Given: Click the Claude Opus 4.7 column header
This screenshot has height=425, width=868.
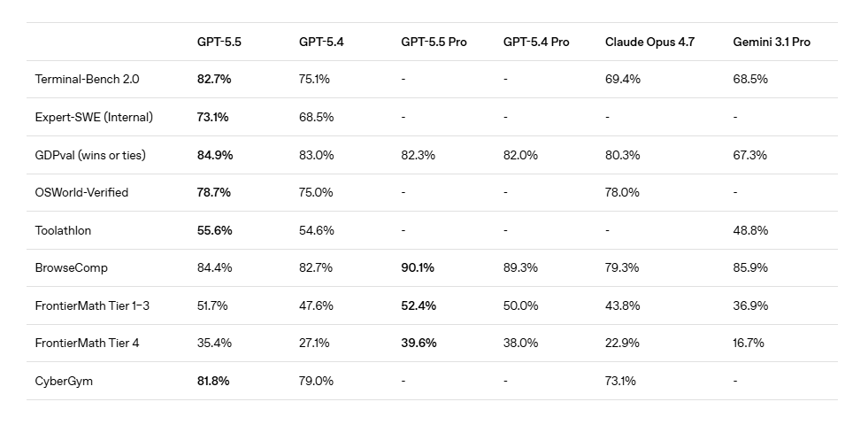Looking at the screenshot, I should pyautogui.click(x=649, y=42).
